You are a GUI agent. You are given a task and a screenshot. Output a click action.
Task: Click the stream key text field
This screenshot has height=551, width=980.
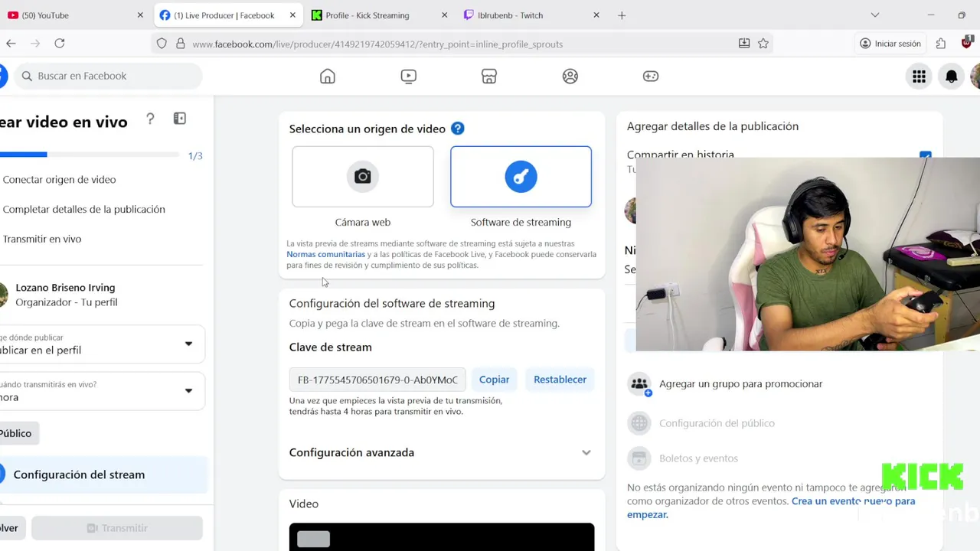click(x=377, y=380)
